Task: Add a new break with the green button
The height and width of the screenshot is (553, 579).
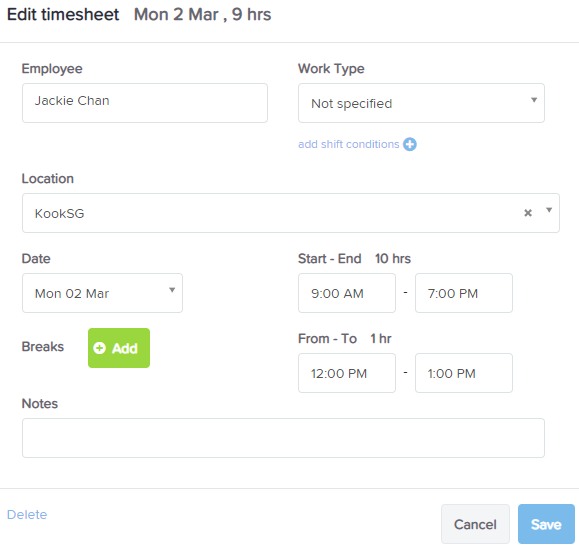Action: (x=119, y=348)
